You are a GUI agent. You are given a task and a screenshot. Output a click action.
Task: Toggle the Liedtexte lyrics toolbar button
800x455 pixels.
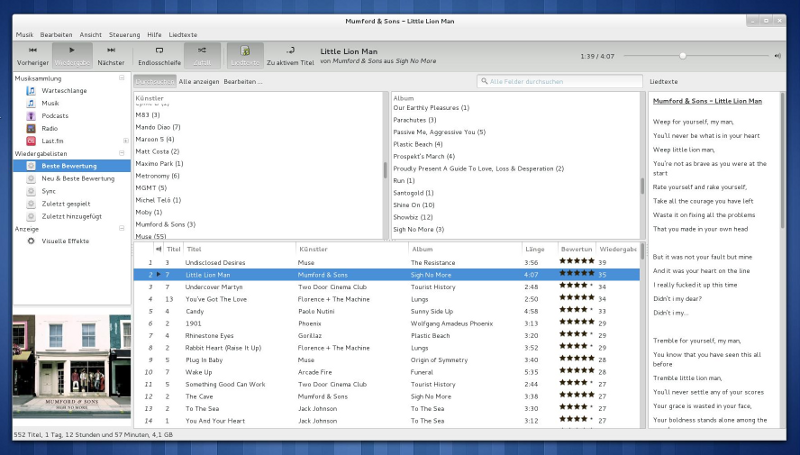tap(245, 56)
